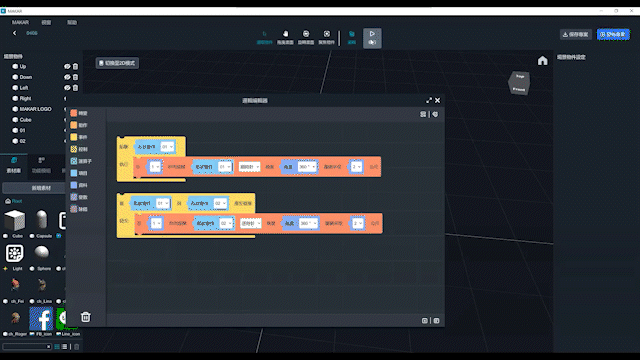Switch asset view to list layout
This screenshot has width=640, height=360.
coord(64,347)
